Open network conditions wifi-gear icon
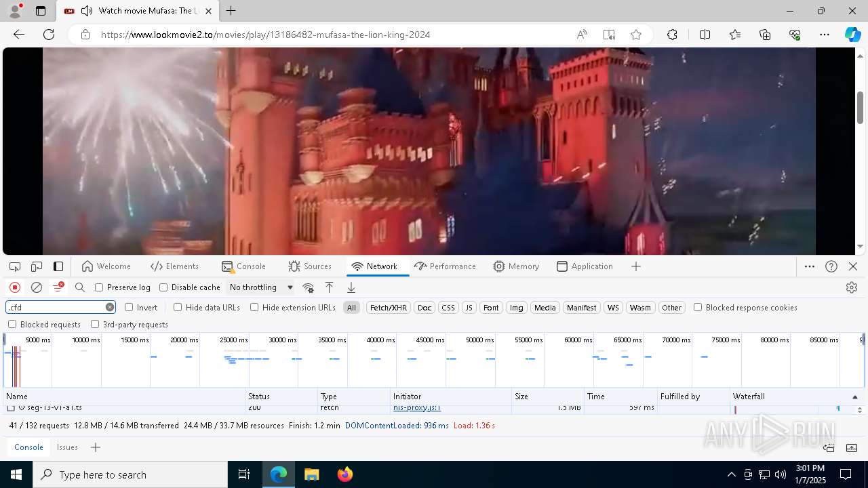Viewport: 868px width, 488px height. (308, 287)
